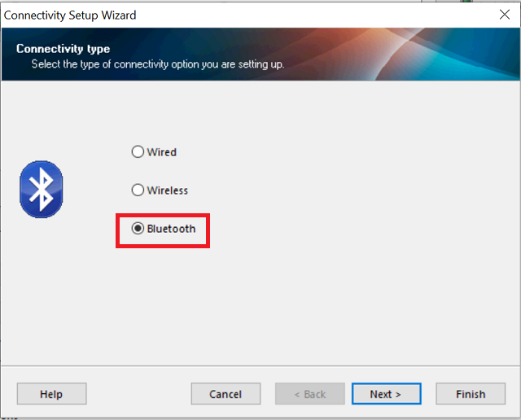Click the "Connectivity type" heading
The image size is (521, 420).
[x=63, y=49]
